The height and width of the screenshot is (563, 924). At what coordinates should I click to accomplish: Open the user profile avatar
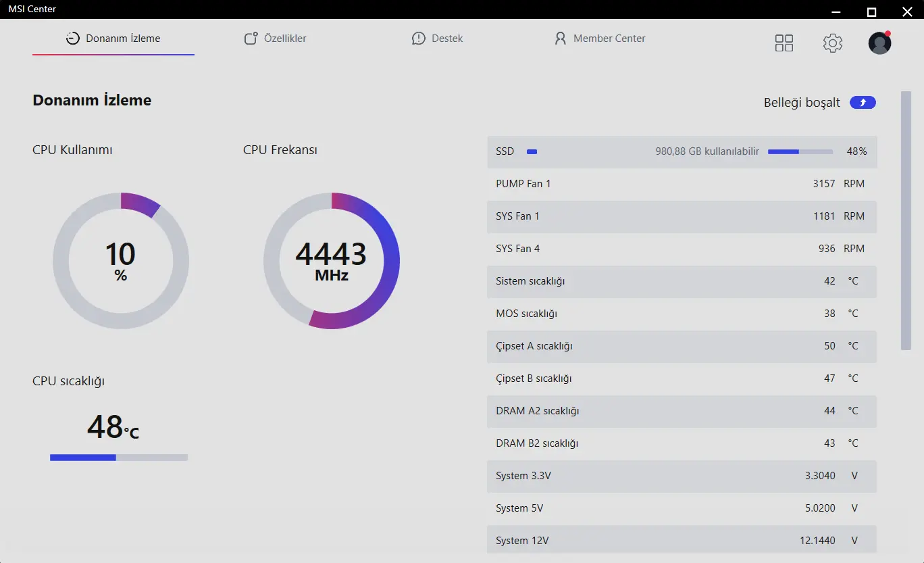pos(879,43)
